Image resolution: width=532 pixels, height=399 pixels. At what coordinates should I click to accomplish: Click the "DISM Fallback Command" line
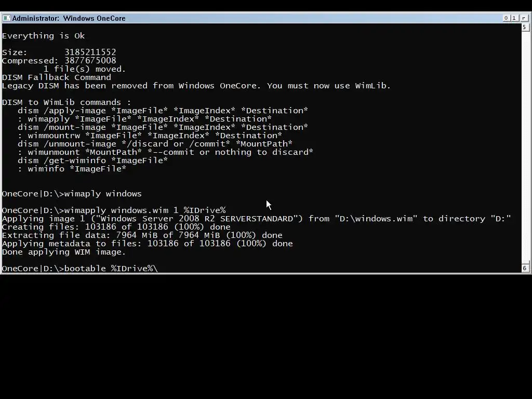click(x=57, y=77)
